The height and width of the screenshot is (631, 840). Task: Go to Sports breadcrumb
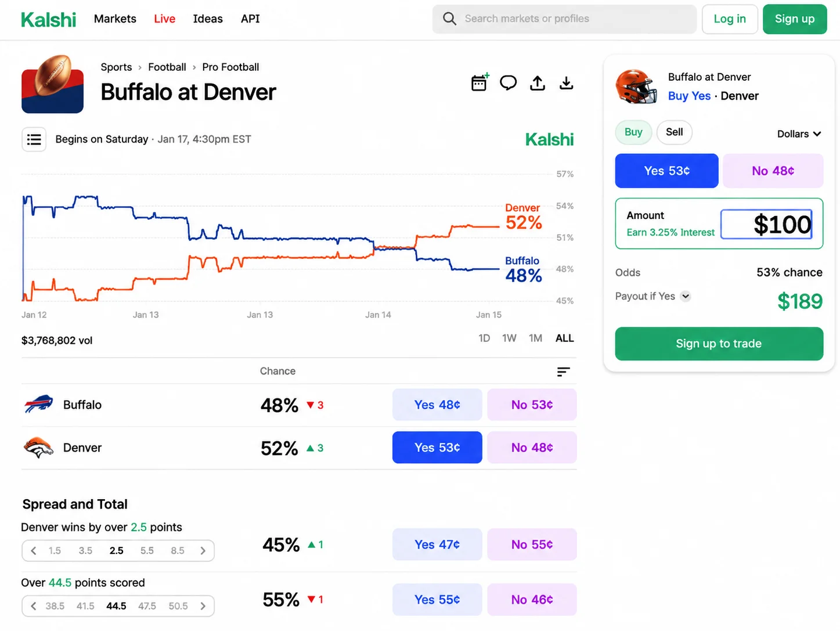click(x=116, y=67)
